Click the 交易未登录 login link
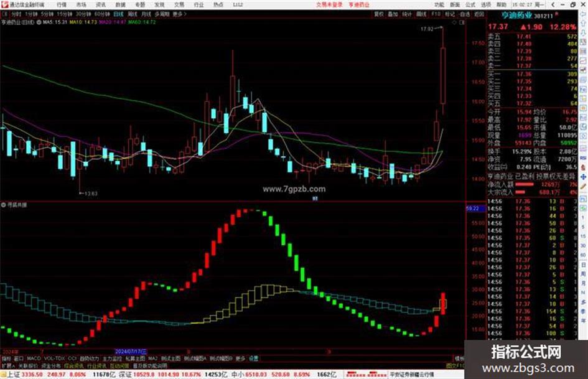The image size is (588, 379). tap(329, 4)
